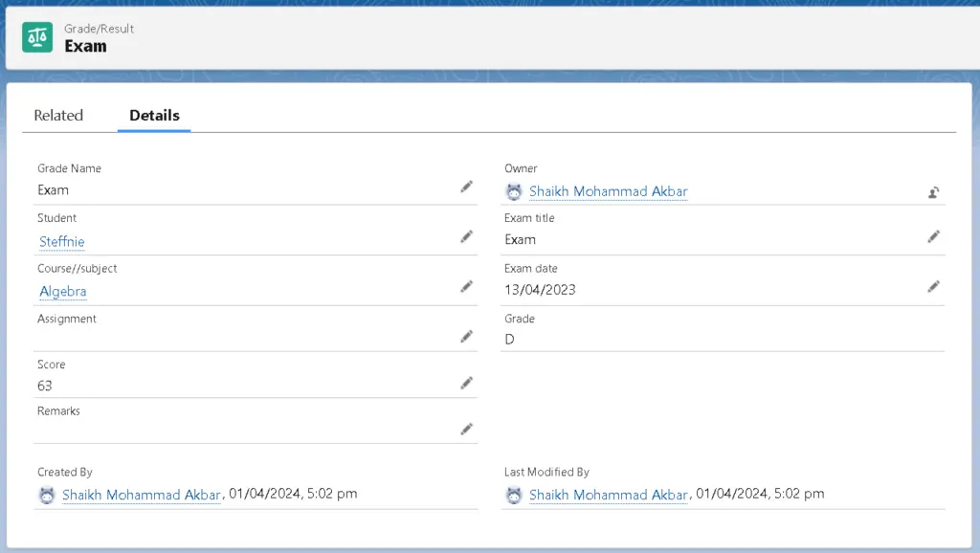Click the edit pencil for Assignment field

coord(466,336)
